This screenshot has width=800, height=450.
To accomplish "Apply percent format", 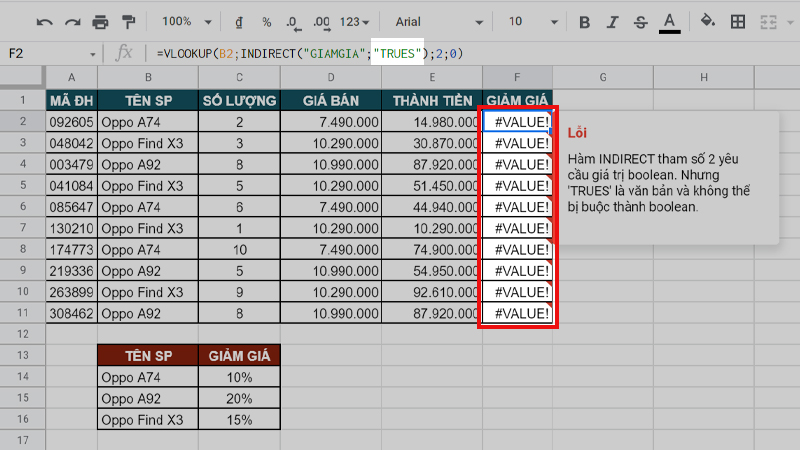I will click(266, 22).
